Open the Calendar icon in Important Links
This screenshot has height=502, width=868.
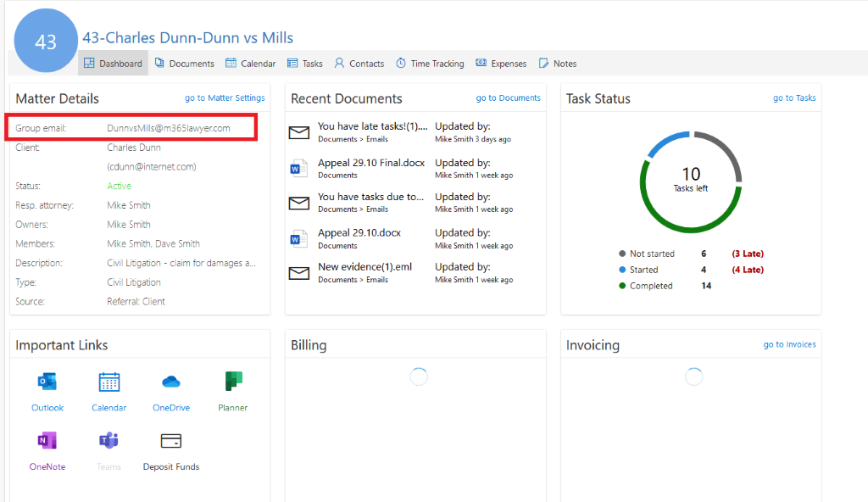[108, 382]
